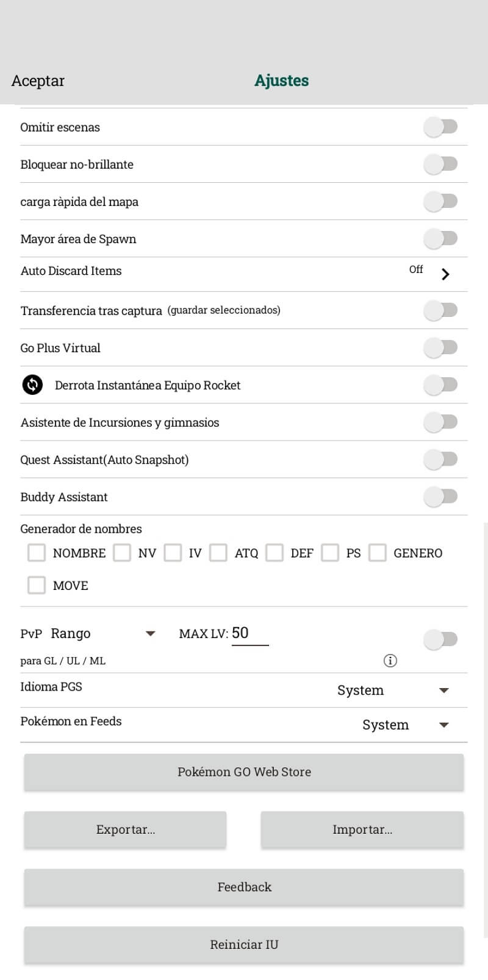Open Auto Discard Items chevron
This screenshot has height=980, width=488.
[x=445, y=274]
